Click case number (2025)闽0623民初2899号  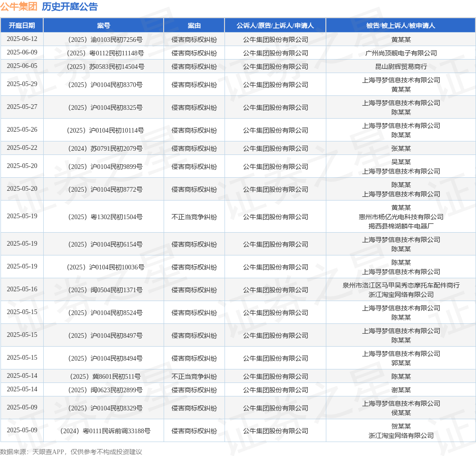click(105, 390)
